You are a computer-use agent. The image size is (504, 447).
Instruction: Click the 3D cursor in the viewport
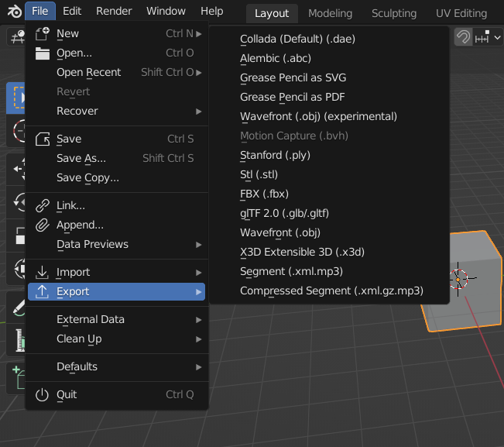[x=458, y=279]
